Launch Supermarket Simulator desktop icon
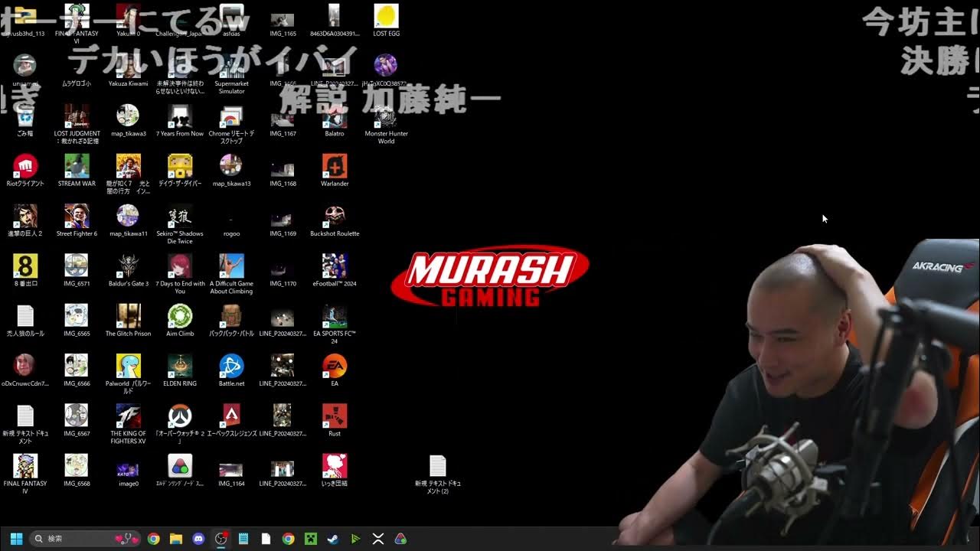This screenshot has height=551, width=980. point(231,74)
